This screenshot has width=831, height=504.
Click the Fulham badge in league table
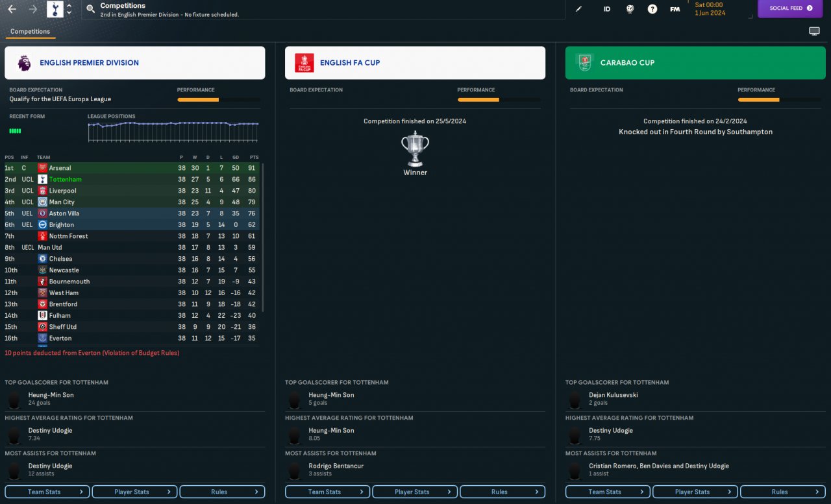[42, 315]
